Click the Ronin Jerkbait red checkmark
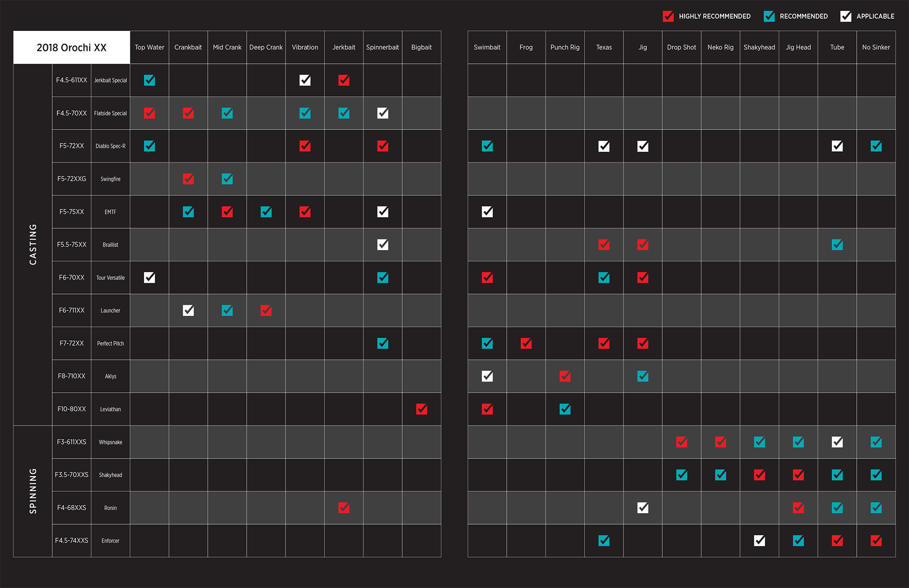This screenshot has width=909, height=588. pos(344,508)
